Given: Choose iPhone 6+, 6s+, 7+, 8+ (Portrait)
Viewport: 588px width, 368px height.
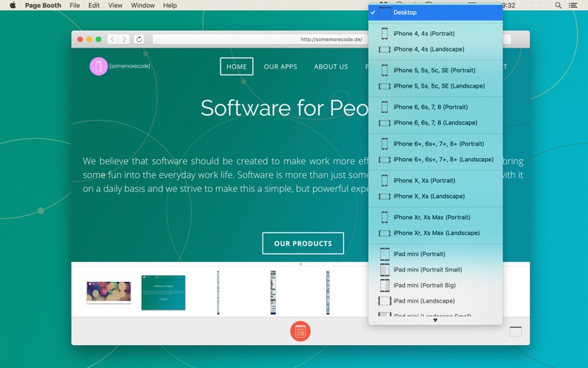Looking at the screenshot, I should 435,144.
